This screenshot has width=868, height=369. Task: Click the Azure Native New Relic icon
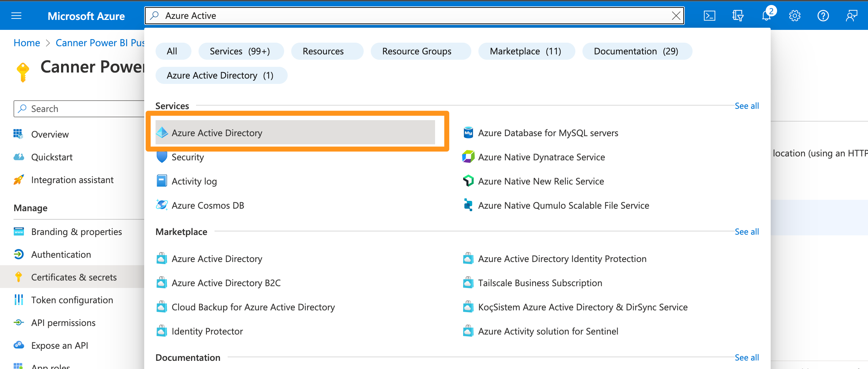[468, 181]
